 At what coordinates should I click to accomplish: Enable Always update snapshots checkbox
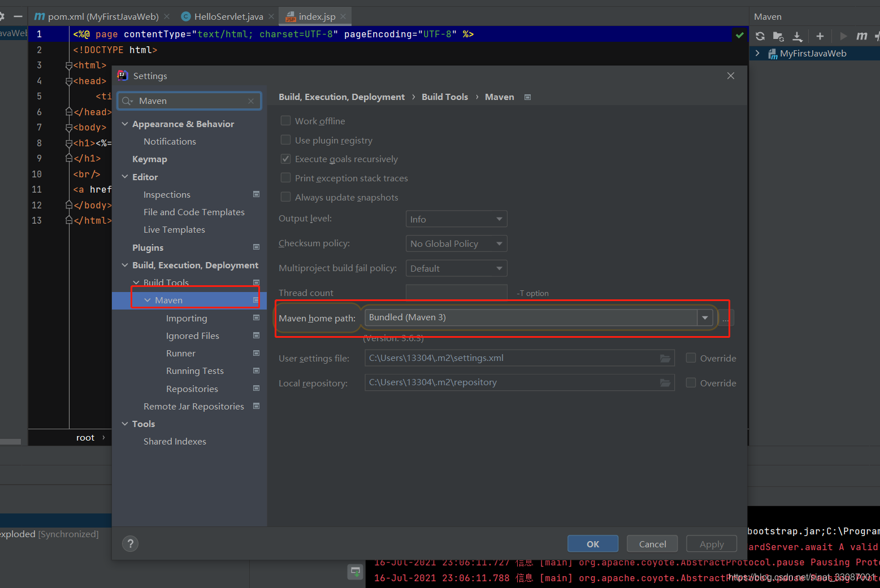click(286, 197)
